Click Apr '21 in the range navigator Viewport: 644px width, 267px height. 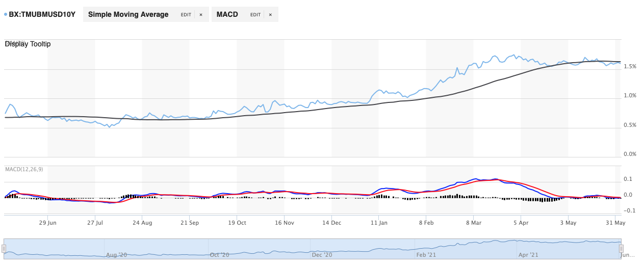pyautogui.click(x=528, y=255)
